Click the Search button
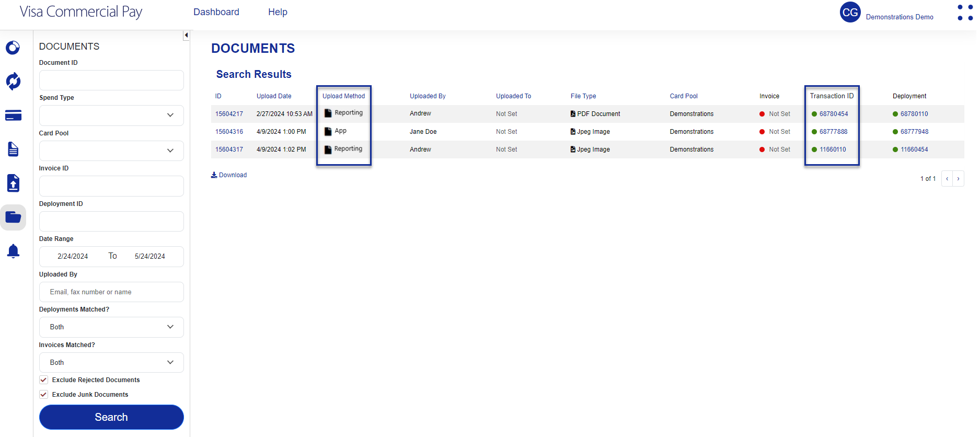Screen dimensions: 980x437 coord(111,417)
